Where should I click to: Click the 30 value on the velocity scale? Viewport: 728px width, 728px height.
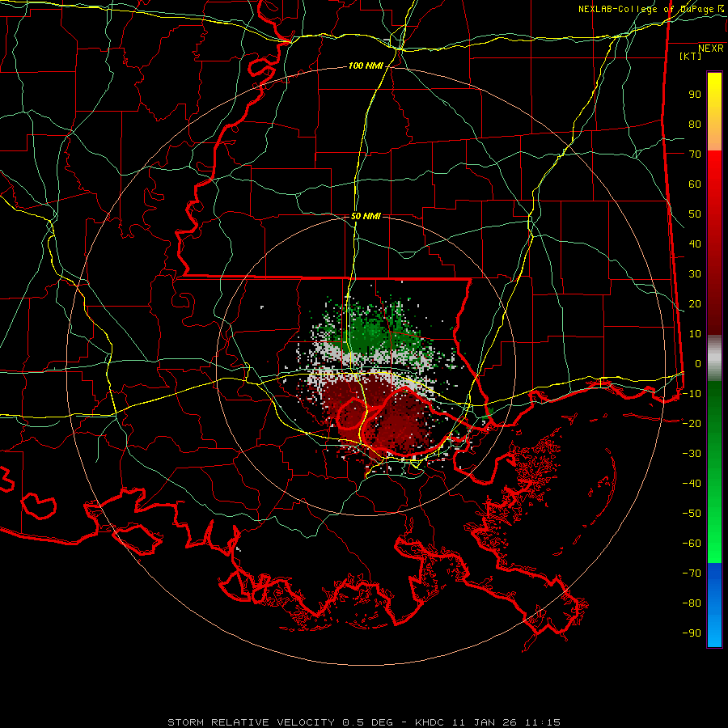tap(695, 274)
